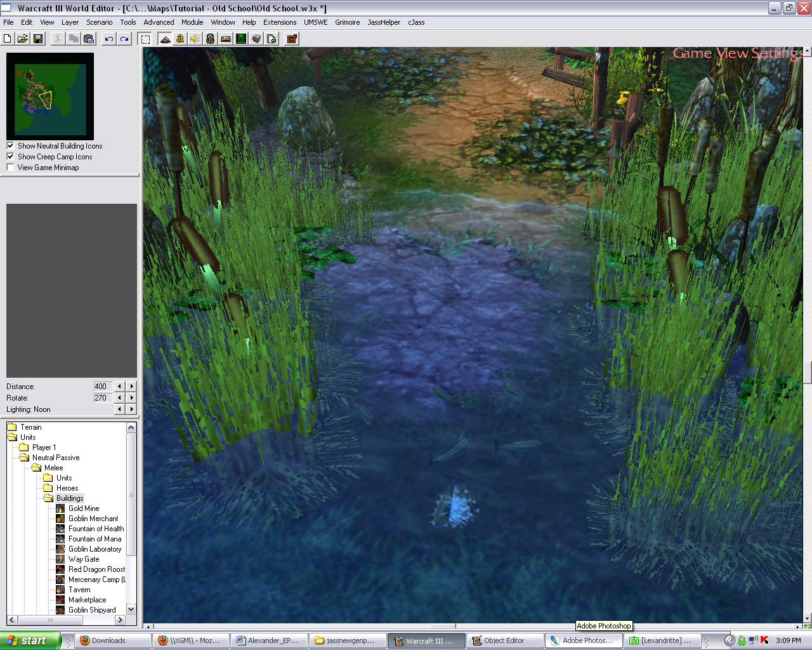Open a map with the folder toolbar icon
Viewport: 812px width, 650px height.
point(23,39)
